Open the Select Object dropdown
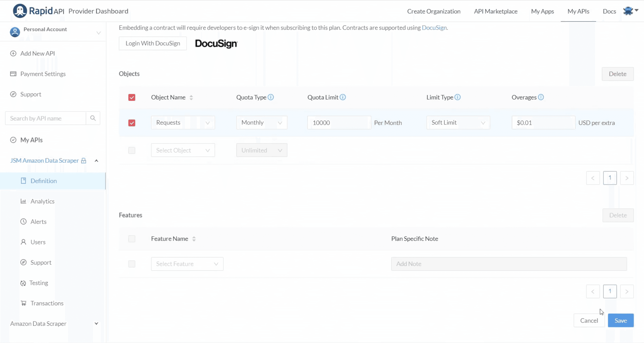This screenshot has height=343, width=644. coord(183,150)
